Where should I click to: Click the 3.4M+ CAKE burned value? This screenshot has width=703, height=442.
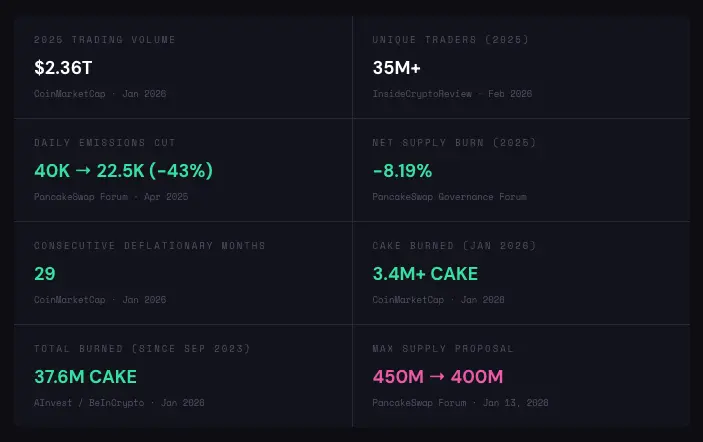pos(425,274)
